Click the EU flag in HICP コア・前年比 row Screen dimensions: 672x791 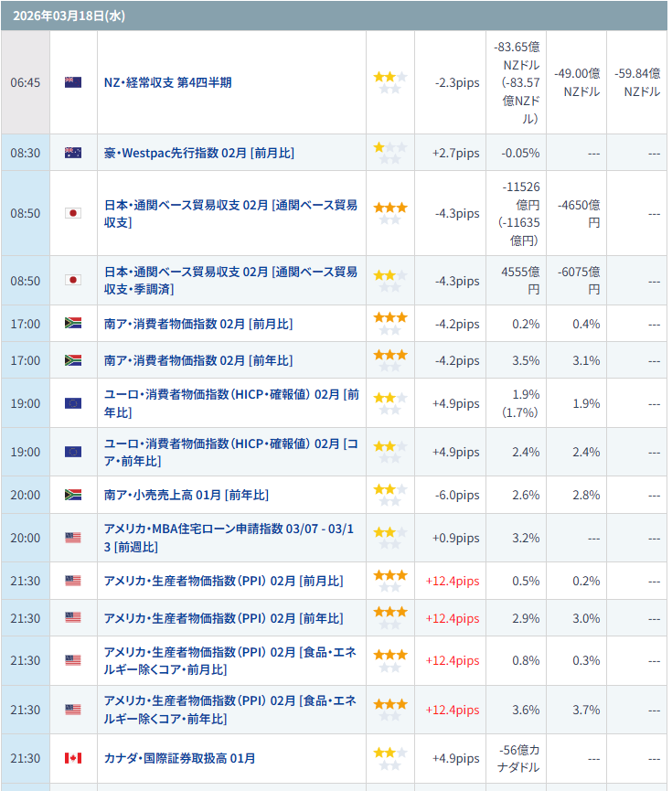click(x=73, y=452)
